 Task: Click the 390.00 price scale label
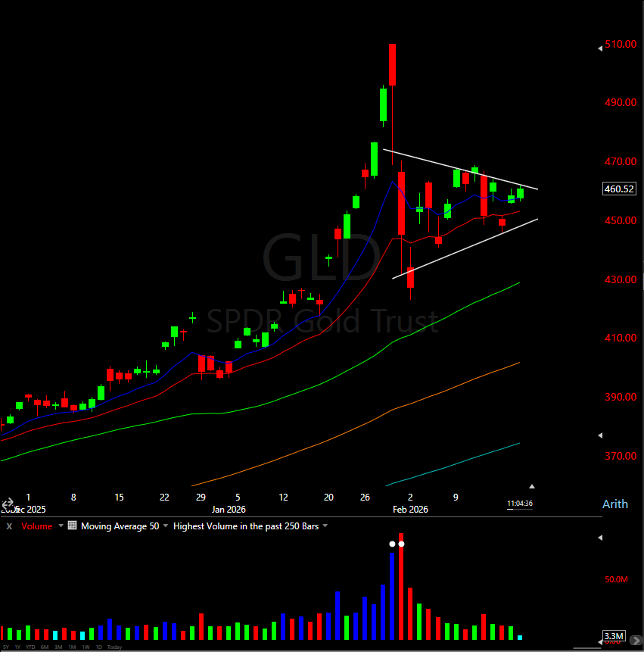[621, 397]
